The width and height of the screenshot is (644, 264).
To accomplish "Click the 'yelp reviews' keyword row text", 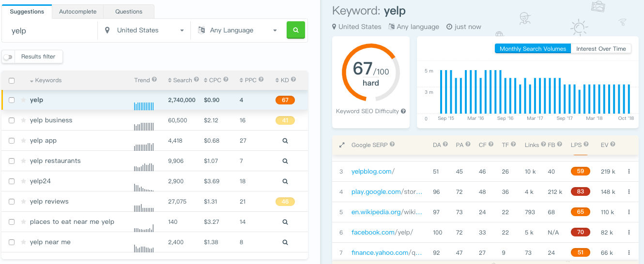I will click(x=49, y=202).
